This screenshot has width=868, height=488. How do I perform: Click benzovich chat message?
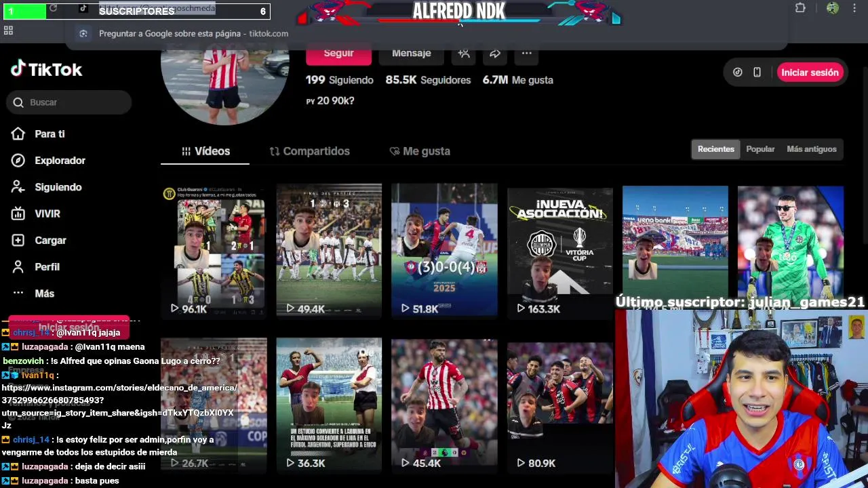111,361
